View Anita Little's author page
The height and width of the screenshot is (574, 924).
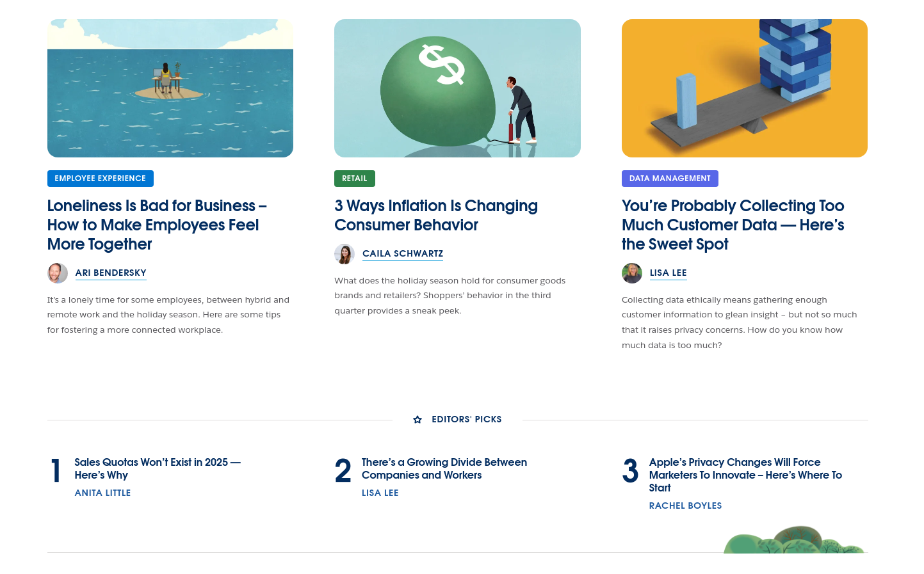click(102, 493)
